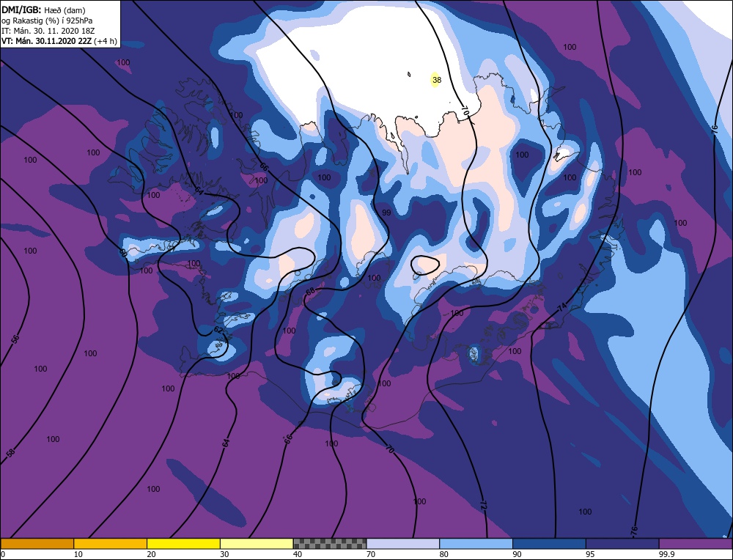
Task: Select the dark orange 0–10 legend swatch
Action: tap(37, 544)
